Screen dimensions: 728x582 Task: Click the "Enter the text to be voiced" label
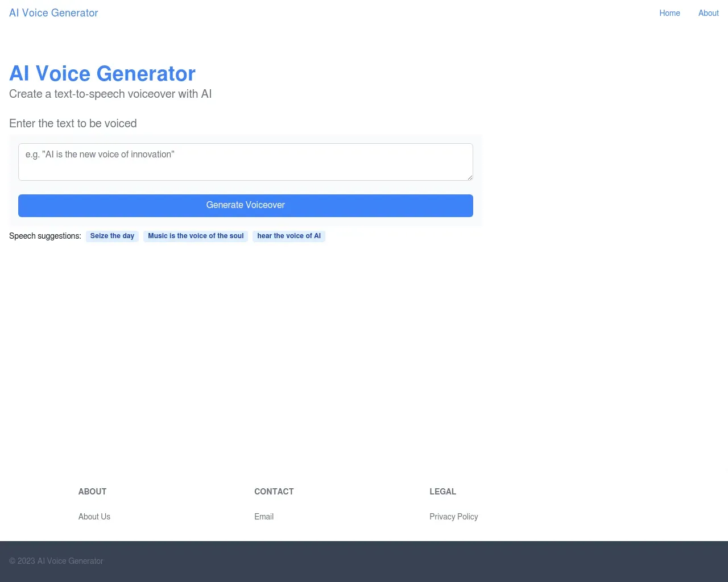[73, 123]
